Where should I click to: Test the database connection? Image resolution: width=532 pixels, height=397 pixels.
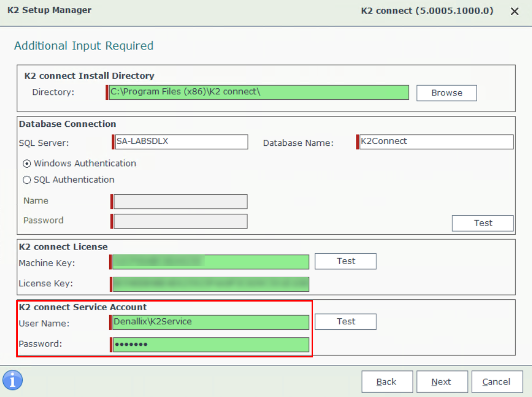(x=483, y=223)
